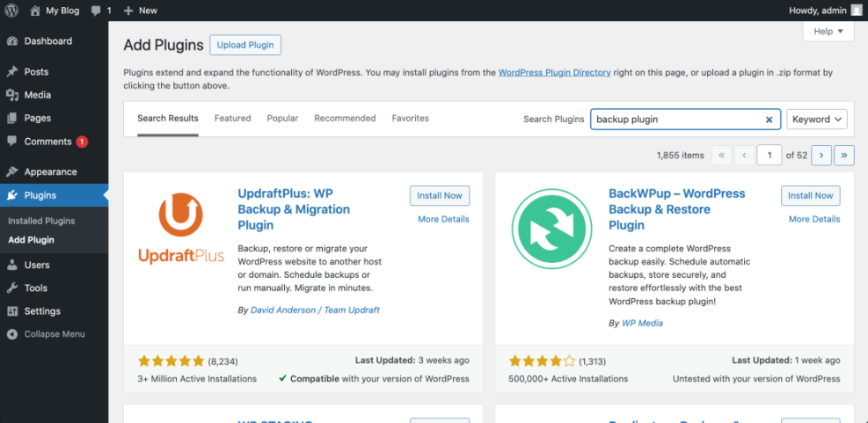Select Add Plugin submenu item

click(31, 240)
